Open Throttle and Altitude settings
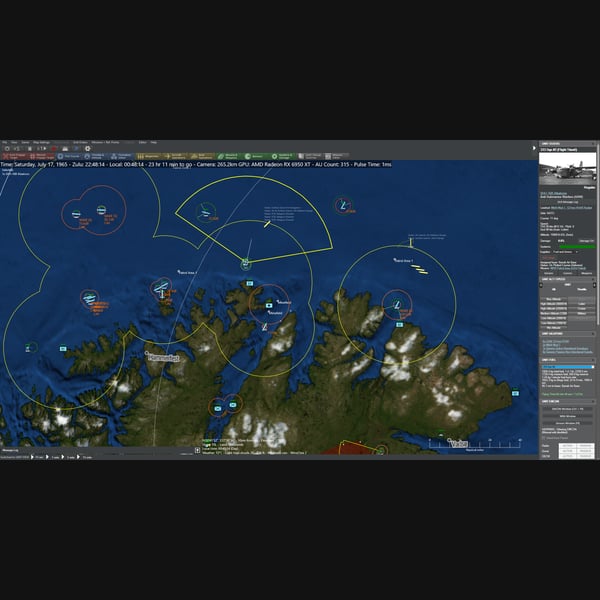 95,156
